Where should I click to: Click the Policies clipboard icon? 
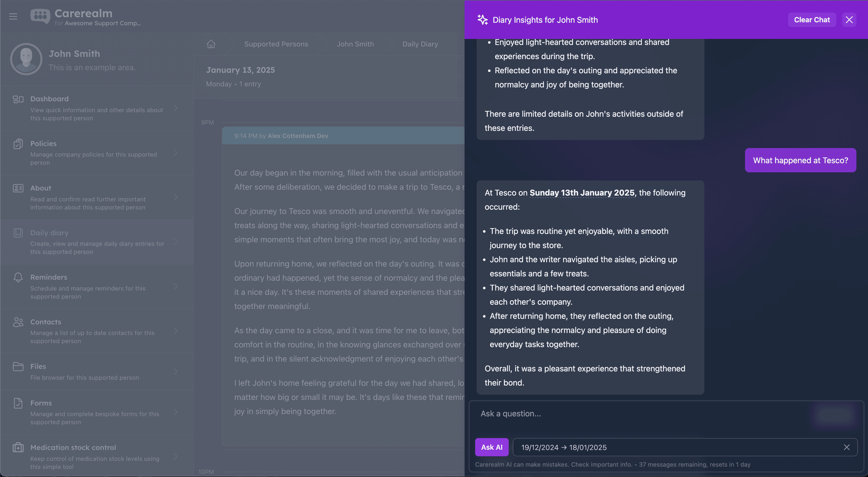point(18,144)
